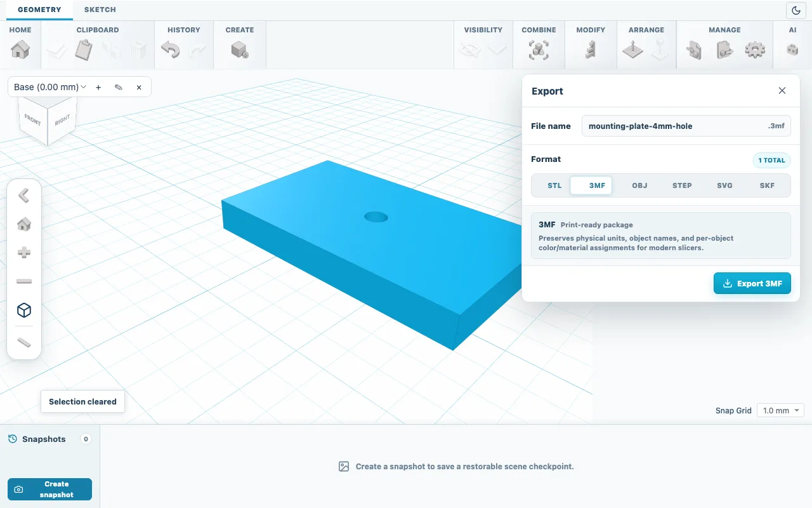Select OBJ export format

(x=639, y=185)
